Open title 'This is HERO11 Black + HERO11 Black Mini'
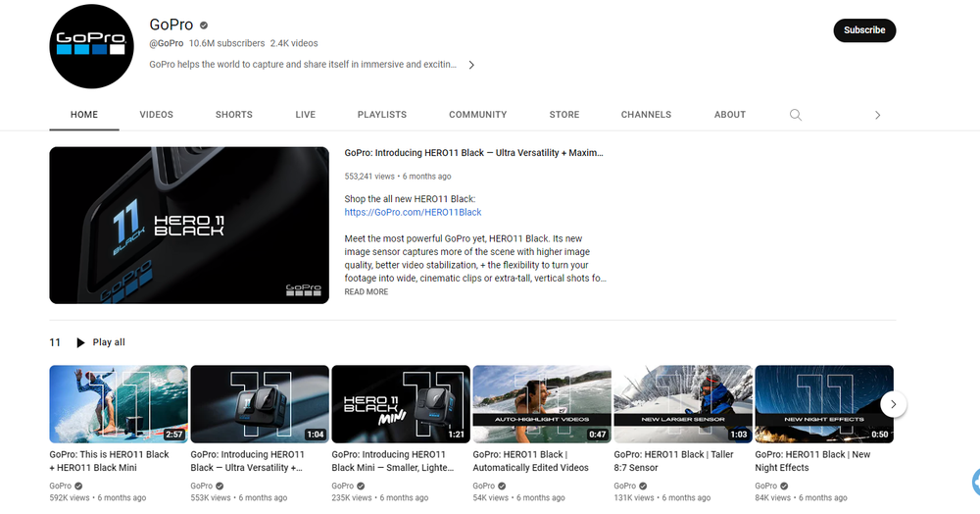 pos(110,461)
